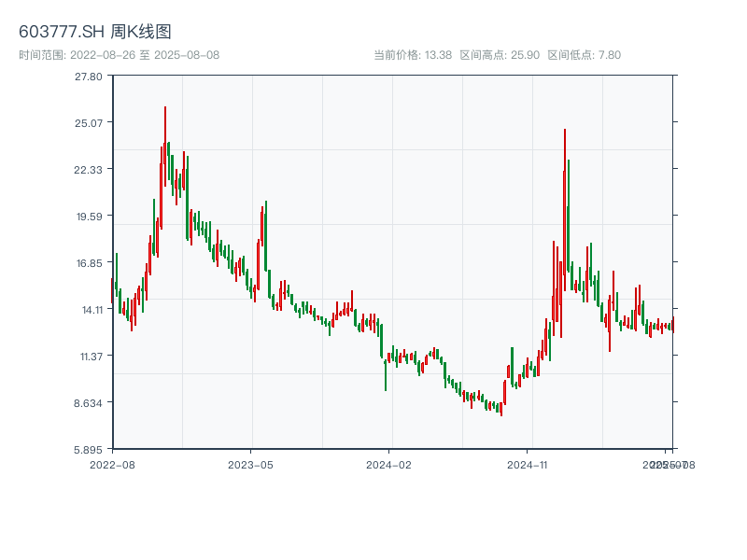Click the 16.85 y-axis value
This screenshot has height=560, width=747.
(90, 263)
